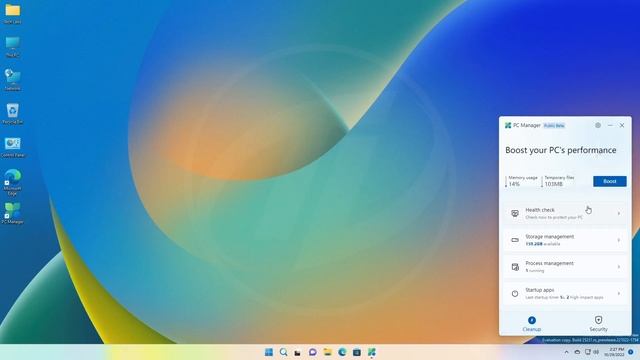The width and height of the screenshot is (640, 360).
Task: Open Microsoft Store from the taskbar
Action: (x=357, y=352)
